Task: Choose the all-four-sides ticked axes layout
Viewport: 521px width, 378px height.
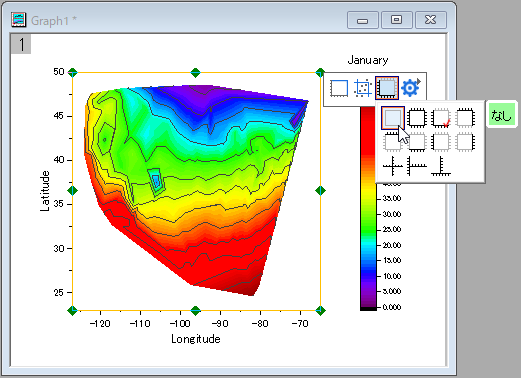Action: (x=417, y=118)
